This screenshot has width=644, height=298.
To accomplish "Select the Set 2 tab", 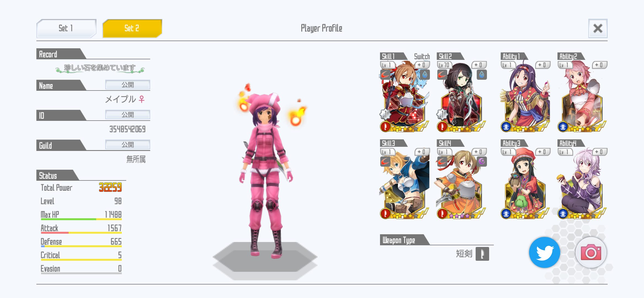I will (132, 28).
